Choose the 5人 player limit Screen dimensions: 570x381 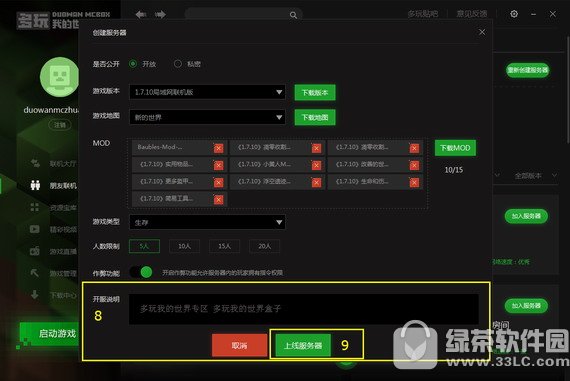(144, 246)
